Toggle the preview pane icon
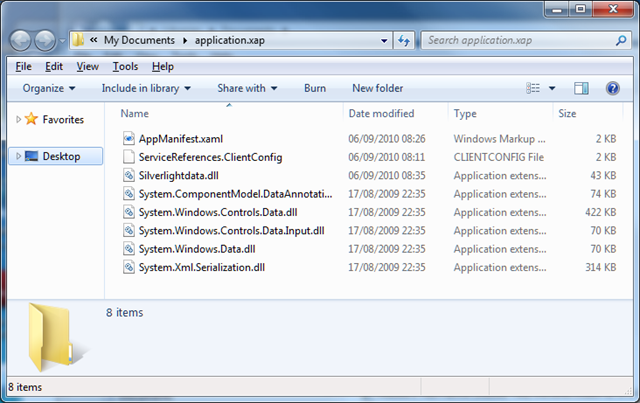Image resolution: width=640 pixels, height=403 pixels. 581,88
